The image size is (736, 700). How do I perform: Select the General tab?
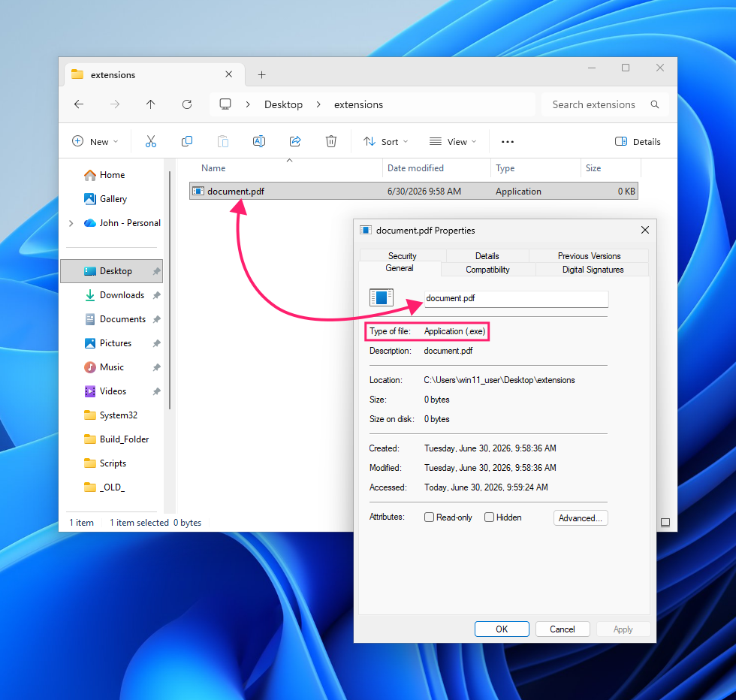coord(400,268)
